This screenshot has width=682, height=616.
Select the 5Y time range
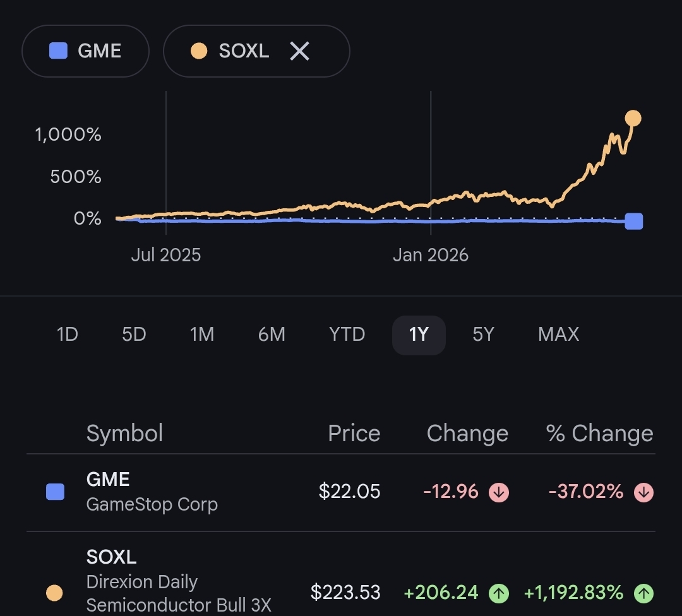[x=483, y=335]
